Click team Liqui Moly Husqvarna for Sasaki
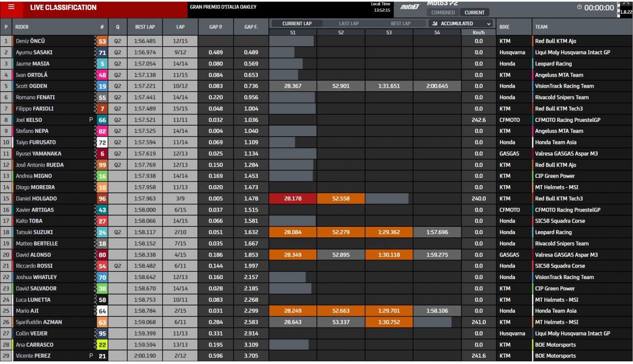The height and width of the screenshot is (364, 633). click(572, 52)
